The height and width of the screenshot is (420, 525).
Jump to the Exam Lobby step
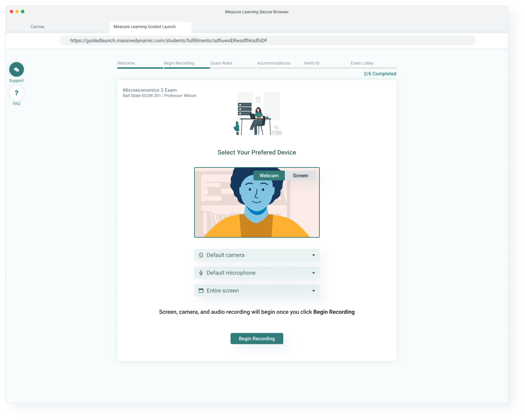click(362, 63)
